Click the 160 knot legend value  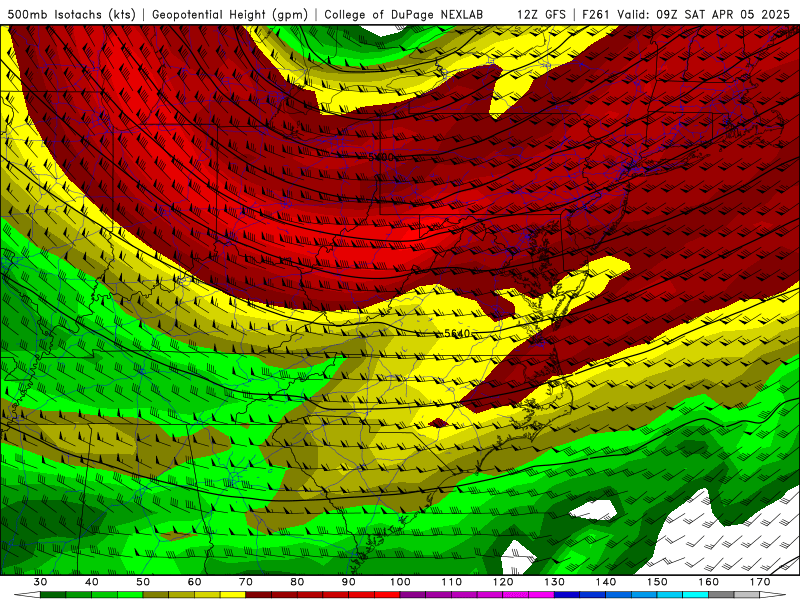click(x=709, y=582)
